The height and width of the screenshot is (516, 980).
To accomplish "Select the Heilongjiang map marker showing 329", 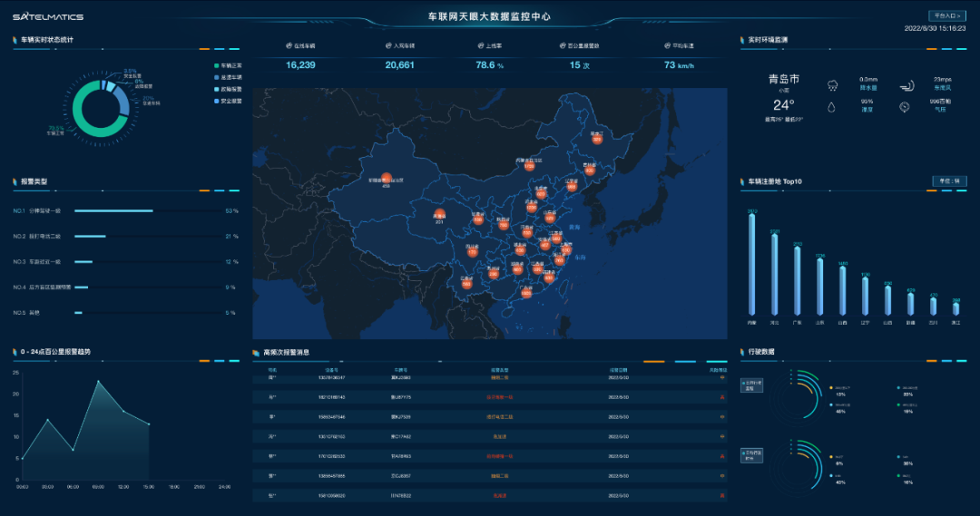I will click(x=597, y=139).
